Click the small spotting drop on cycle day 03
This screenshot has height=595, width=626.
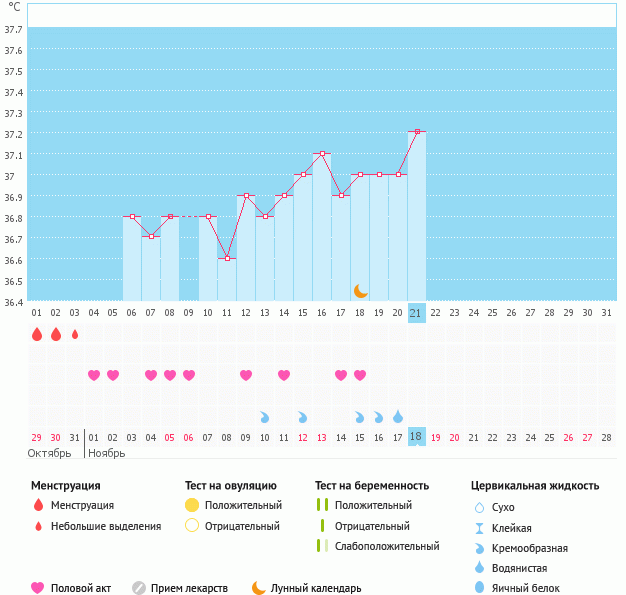tap(75, 334)
